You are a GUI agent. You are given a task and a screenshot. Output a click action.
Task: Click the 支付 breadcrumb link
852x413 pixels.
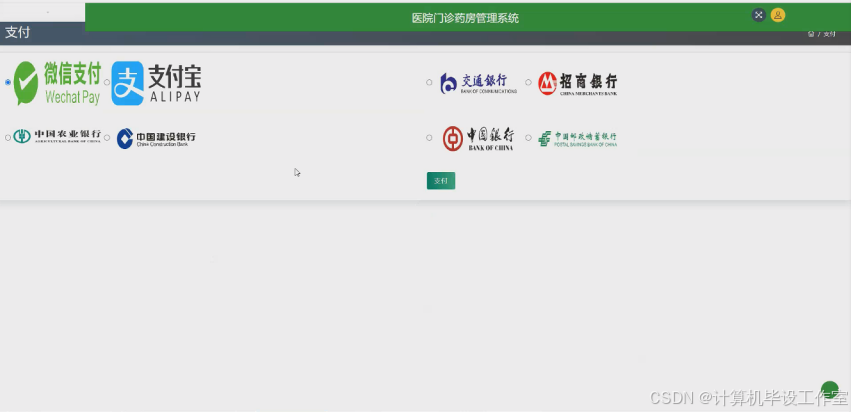click(x=829, y=34)
